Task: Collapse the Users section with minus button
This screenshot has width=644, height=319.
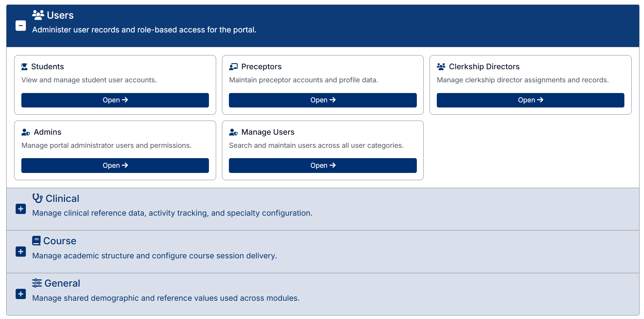Action: (x=21, y=25)
